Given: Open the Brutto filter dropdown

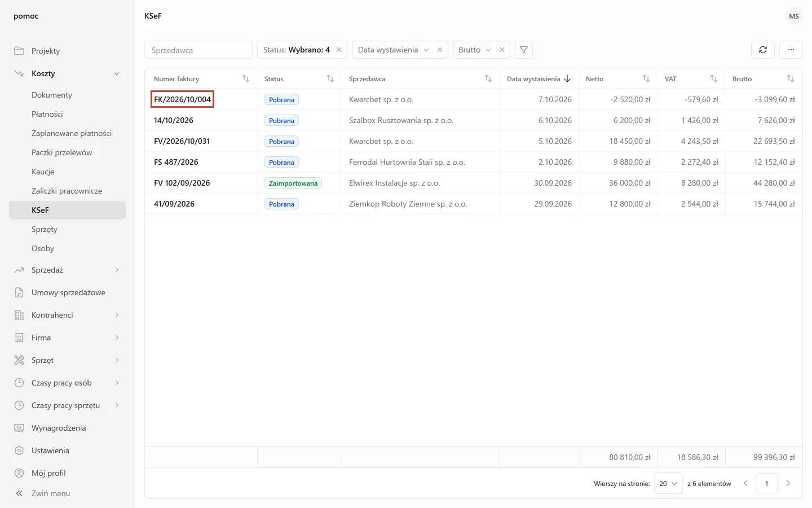Looking at the screenshot, I should [474, 50].
